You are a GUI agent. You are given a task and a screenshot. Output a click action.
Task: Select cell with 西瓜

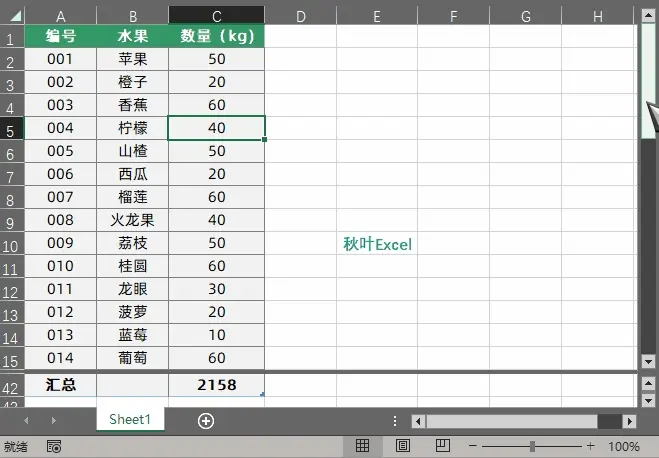click(132, 174)
